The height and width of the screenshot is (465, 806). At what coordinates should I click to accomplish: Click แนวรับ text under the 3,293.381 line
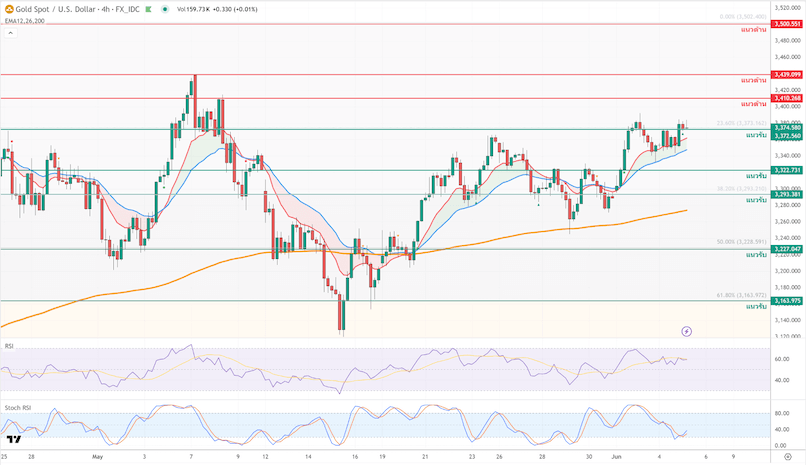(756, 200)
